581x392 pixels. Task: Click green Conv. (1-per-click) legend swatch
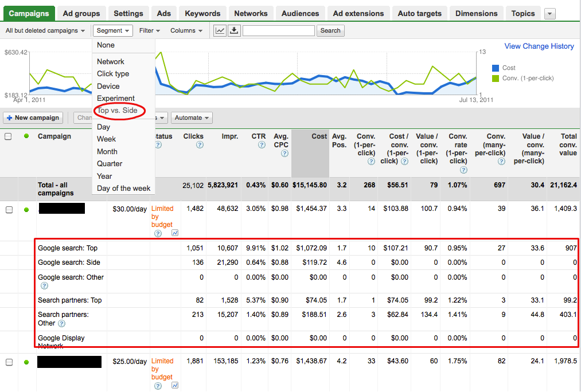(x=496, y=79)
